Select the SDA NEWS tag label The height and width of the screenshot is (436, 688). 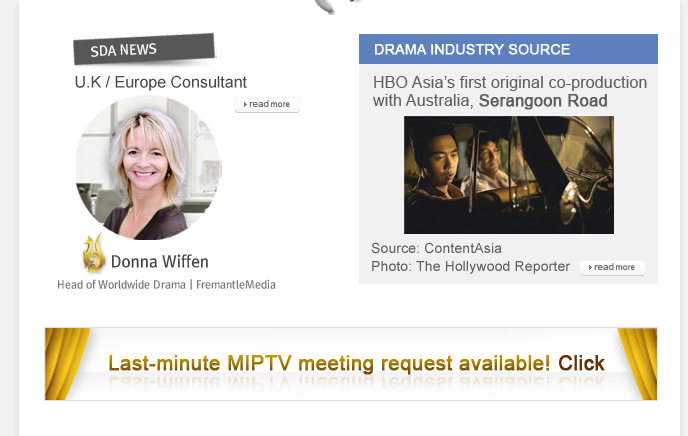(144, 49)
